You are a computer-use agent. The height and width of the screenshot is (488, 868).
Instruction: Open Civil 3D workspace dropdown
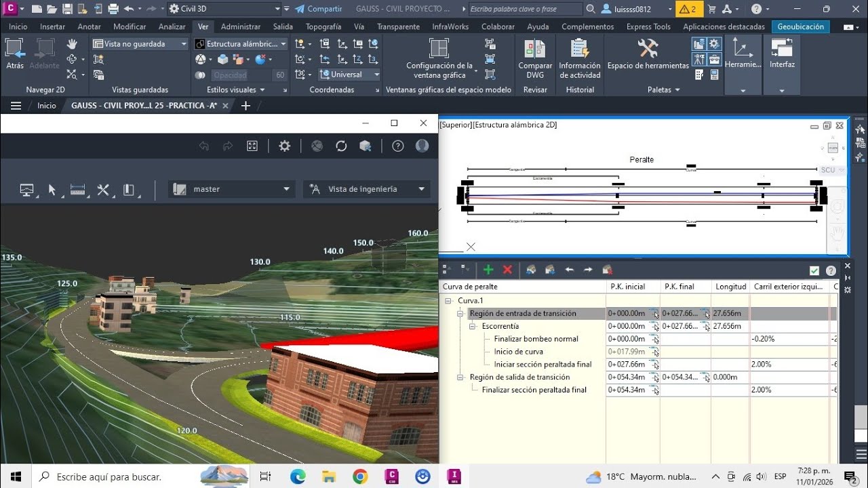pyautogui.click(x=224, y=9)
